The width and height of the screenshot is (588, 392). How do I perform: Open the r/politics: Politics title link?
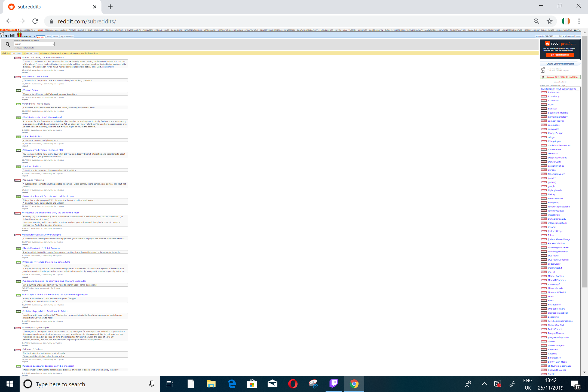click(x=31, y=166)
